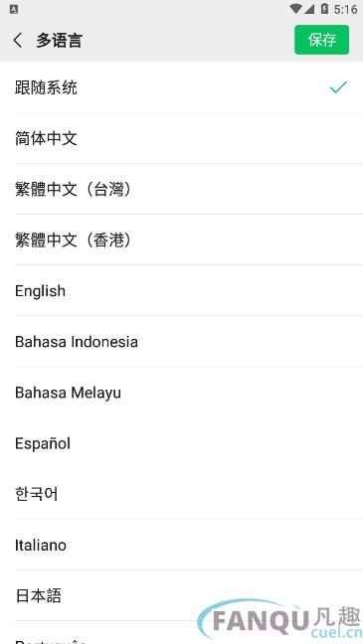Screen dimensions: 363x644
Task: Tap the Wi-Fi status icon
Action: pos(295,9)
